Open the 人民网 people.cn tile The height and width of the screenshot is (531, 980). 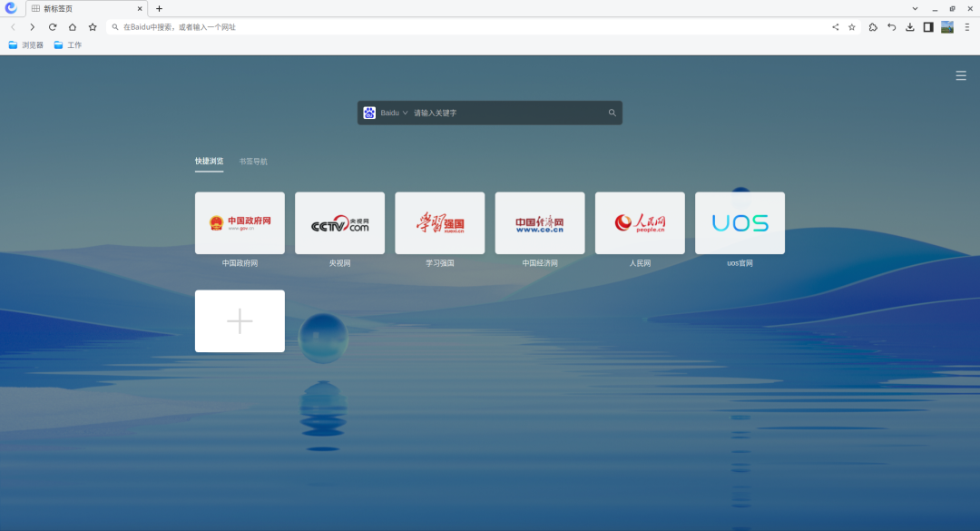pos(640,222)
